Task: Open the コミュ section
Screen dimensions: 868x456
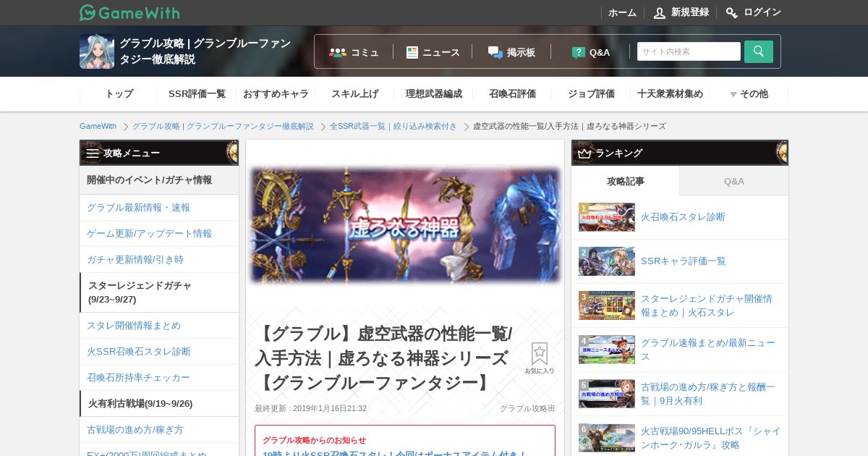Action: click(354, 52)
